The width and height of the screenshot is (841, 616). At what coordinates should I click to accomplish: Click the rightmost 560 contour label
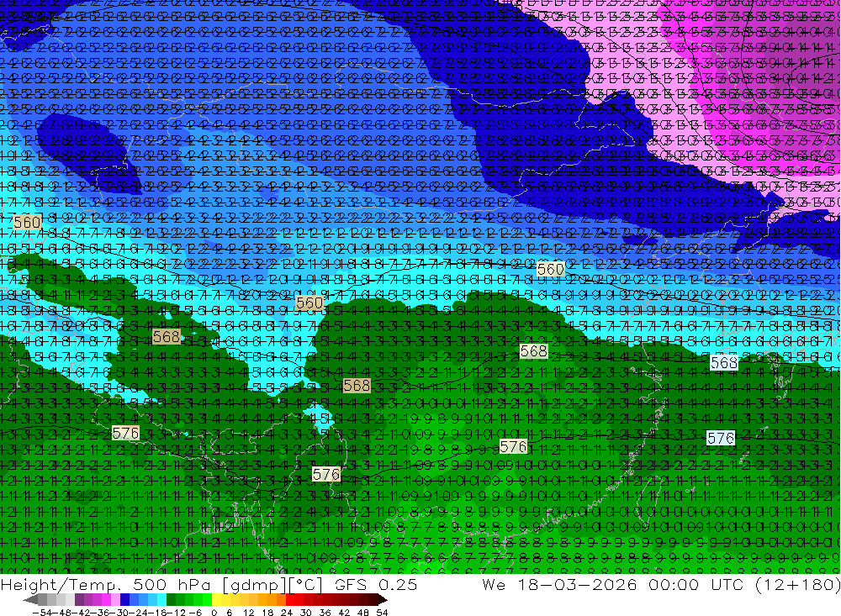[x=550, y=269]
